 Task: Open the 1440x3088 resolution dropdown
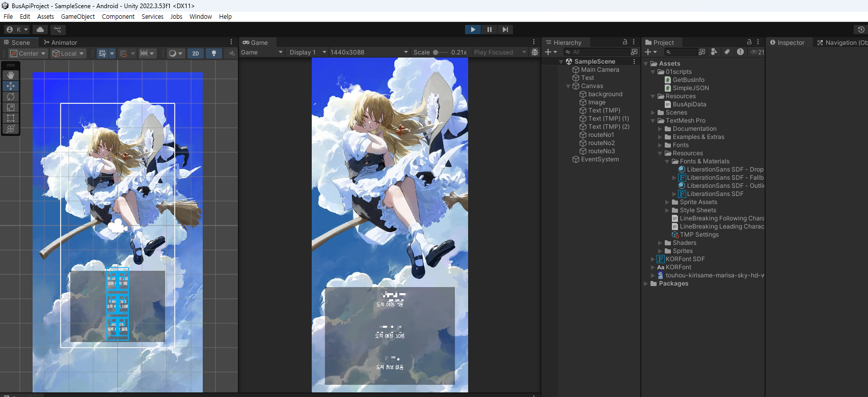point(369,52)
